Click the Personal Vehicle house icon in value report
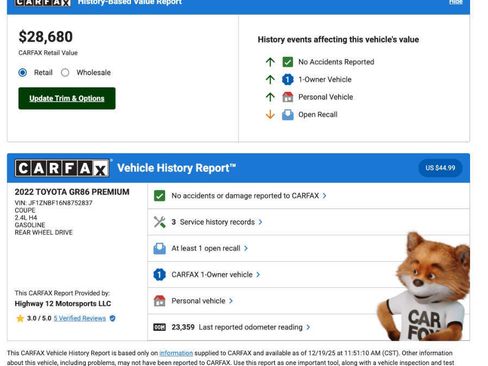This screenshot has width=488, height=366. [288, 97]
